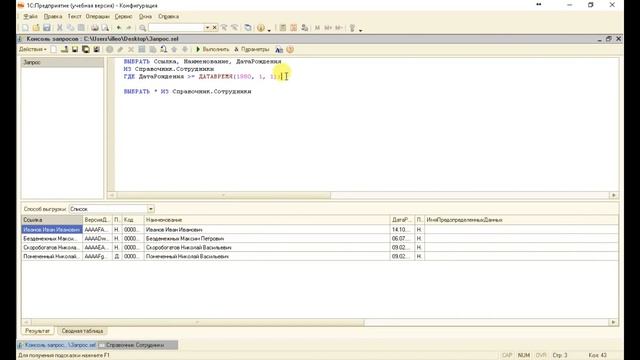640x360 pixels.
Task: Click the Ссылка column header
Action: pos(52,220)
